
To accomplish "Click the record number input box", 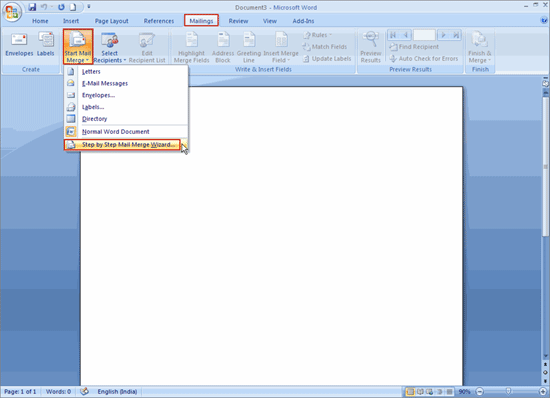I will (424, 35).
